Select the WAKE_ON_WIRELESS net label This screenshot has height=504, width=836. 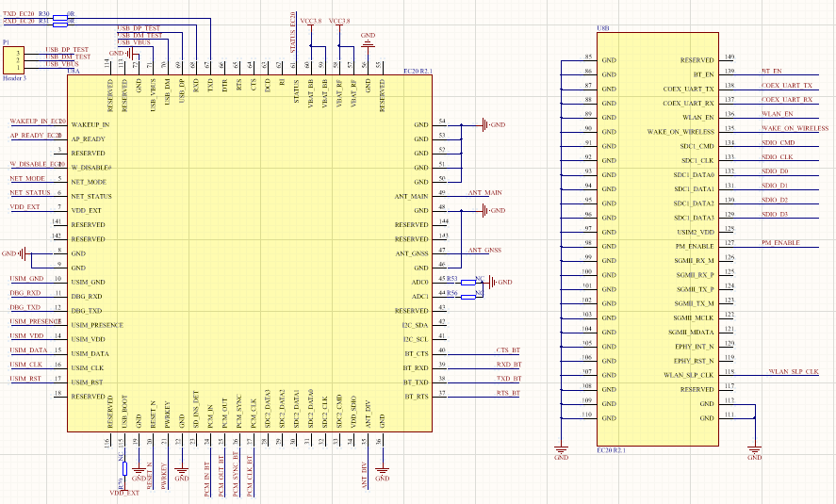coord(795,127)
